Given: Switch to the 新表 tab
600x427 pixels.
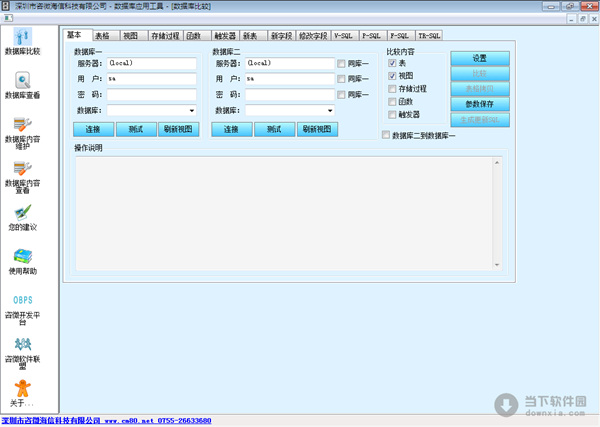Looking at the screenshot, I should point(253,36).
